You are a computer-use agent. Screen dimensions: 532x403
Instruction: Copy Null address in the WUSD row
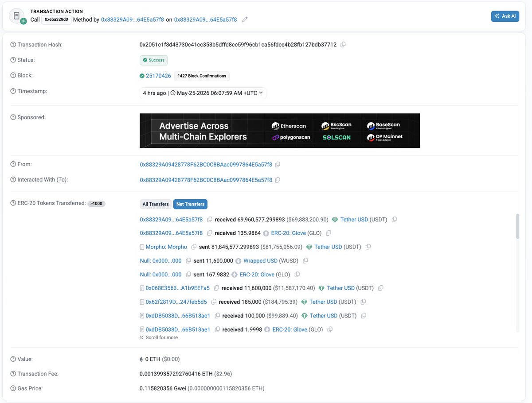coord(188,261)
